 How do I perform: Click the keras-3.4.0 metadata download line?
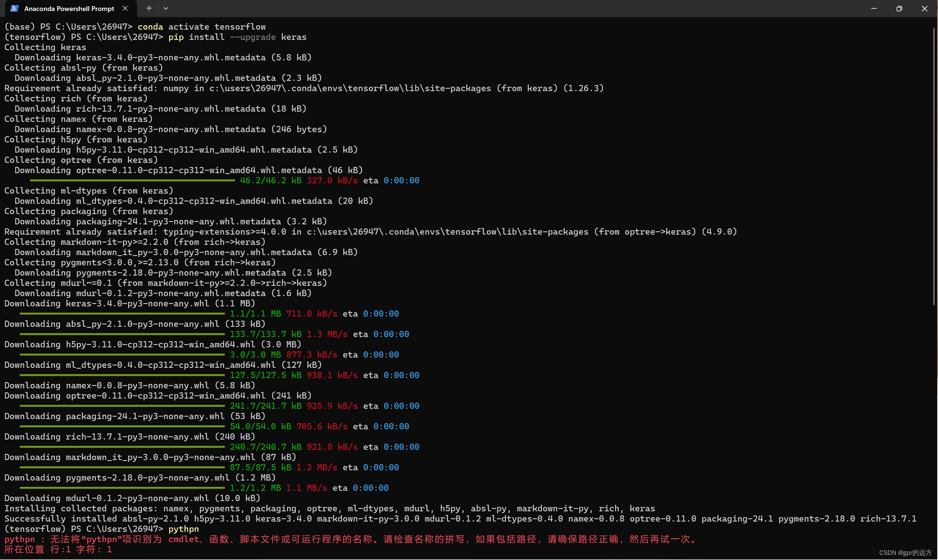(163, 57)
